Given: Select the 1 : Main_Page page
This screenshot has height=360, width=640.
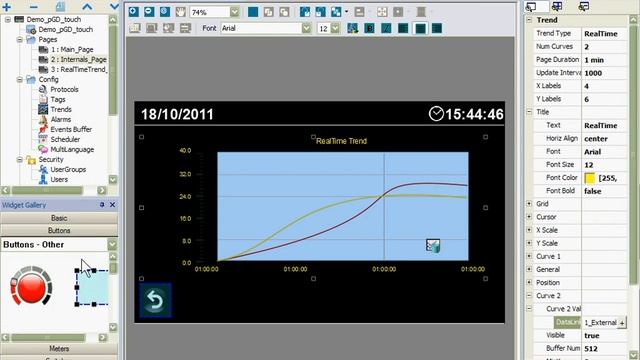Looking at the screenshot, I should 72,49.
